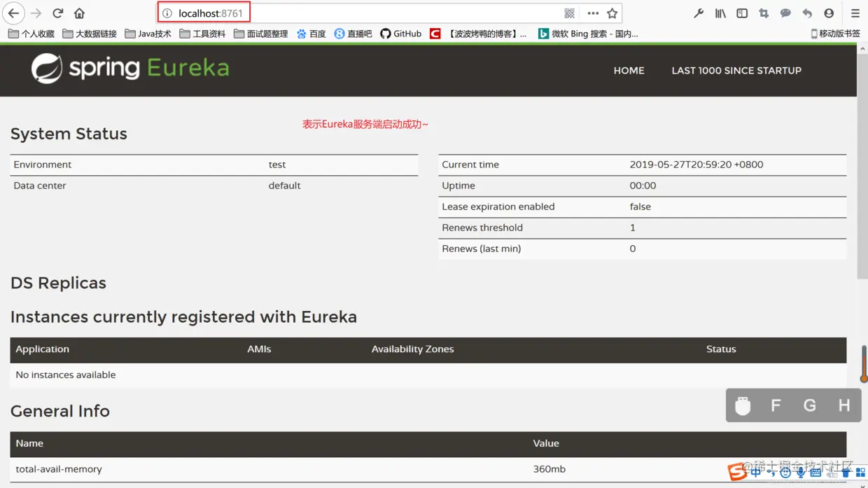
Task: Select drive G in the overlay
Action: click(x=810, y=405)
